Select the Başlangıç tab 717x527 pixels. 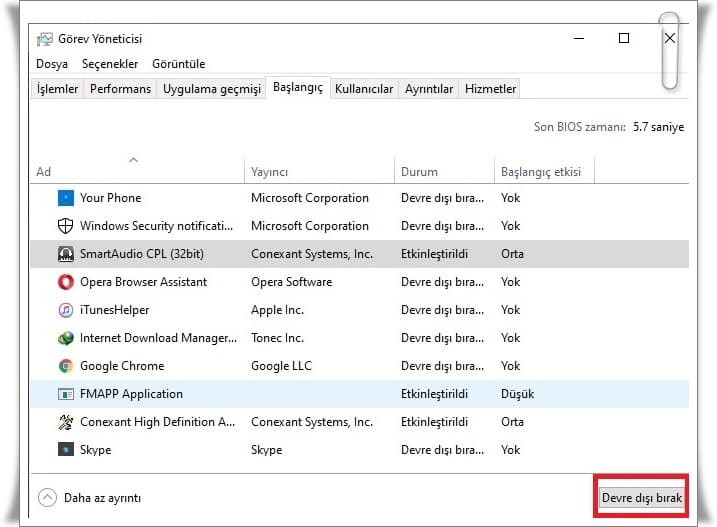298,87
